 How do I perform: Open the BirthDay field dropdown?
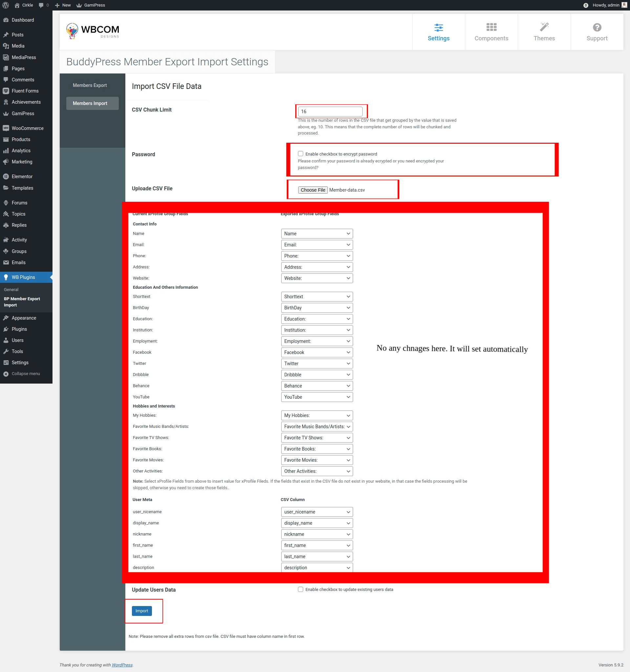click(317, 307)
